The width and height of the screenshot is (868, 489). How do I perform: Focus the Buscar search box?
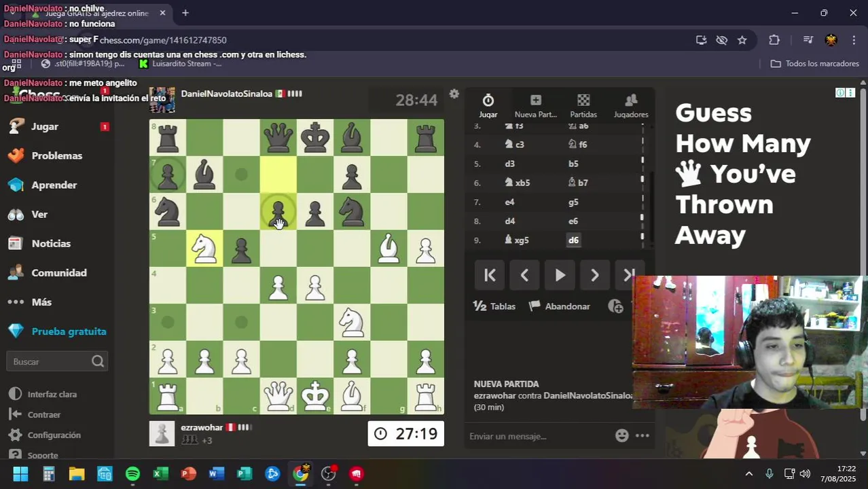pyautogui.click(x=57, y=361)
